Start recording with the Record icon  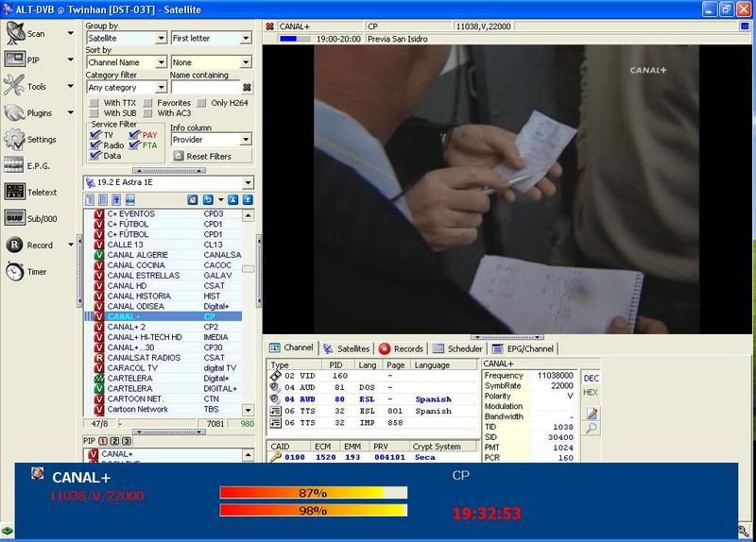[14, 245]
